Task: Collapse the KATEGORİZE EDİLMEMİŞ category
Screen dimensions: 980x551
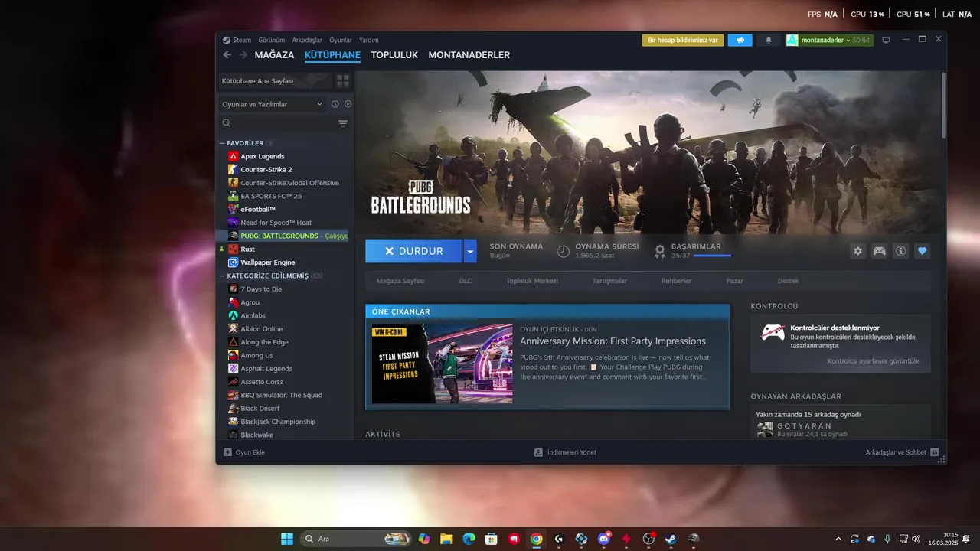Action: [222, 275]
